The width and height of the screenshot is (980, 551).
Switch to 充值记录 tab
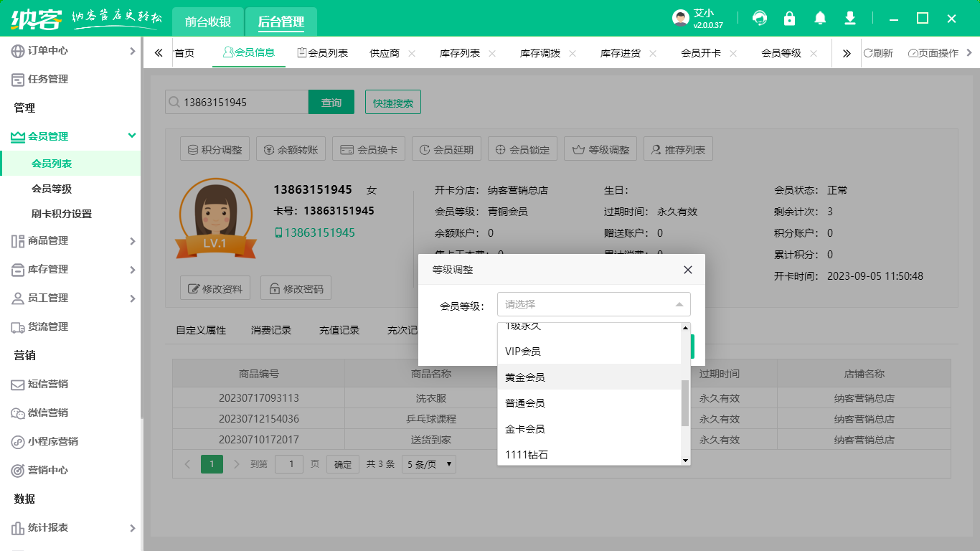339,330
